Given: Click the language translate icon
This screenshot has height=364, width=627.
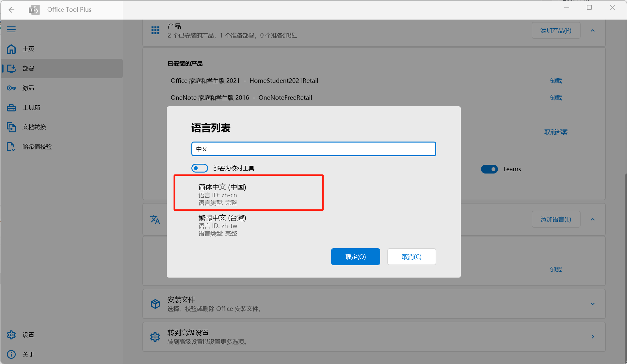Looking at the screenshot, I should click(x=155, y=219).
